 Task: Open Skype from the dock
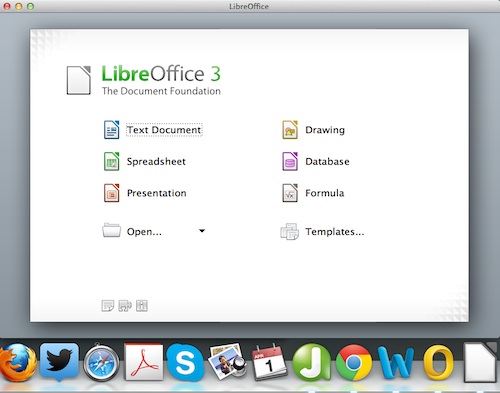(x=185, y=363)
